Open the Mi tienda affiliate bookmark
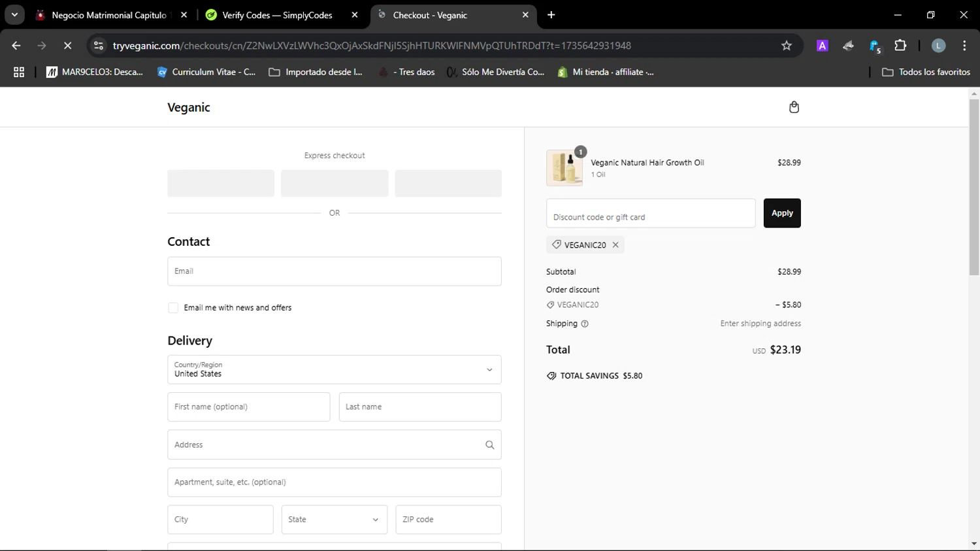 pos(606,72)
